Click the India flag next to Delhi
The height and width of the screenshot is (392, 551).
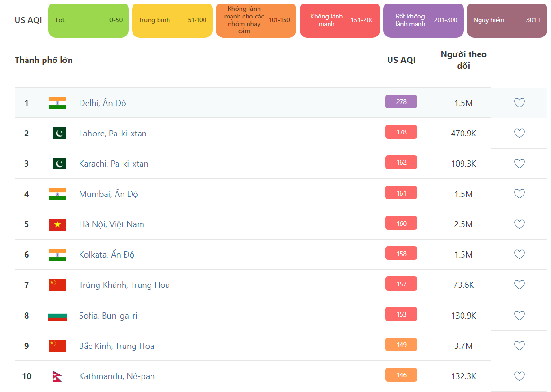57,103
